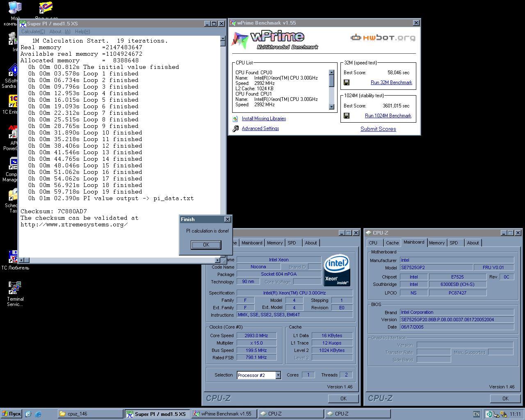The height and width of the screenshot is (420, 525).
Task: Click Run 32M Benchmark link
Action: click(x=391, y=82)
